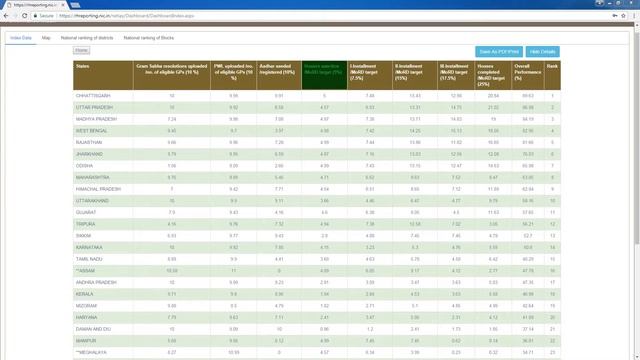The width and height of the screenshot is (640, 360).
Task: Go back using the browser back arrow
Action: click(6, 16)
